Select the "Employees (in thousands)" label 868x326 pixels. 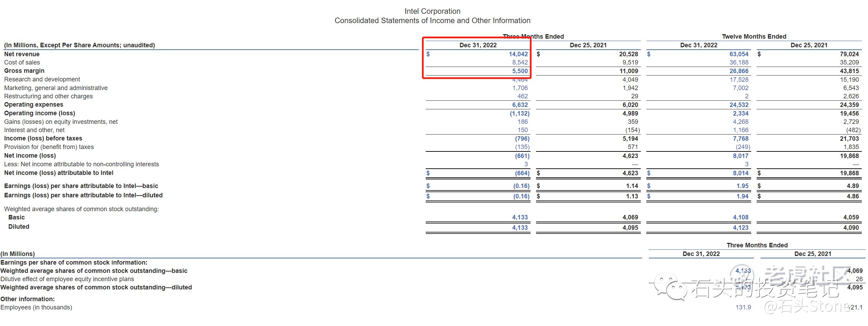pos(36,307)
